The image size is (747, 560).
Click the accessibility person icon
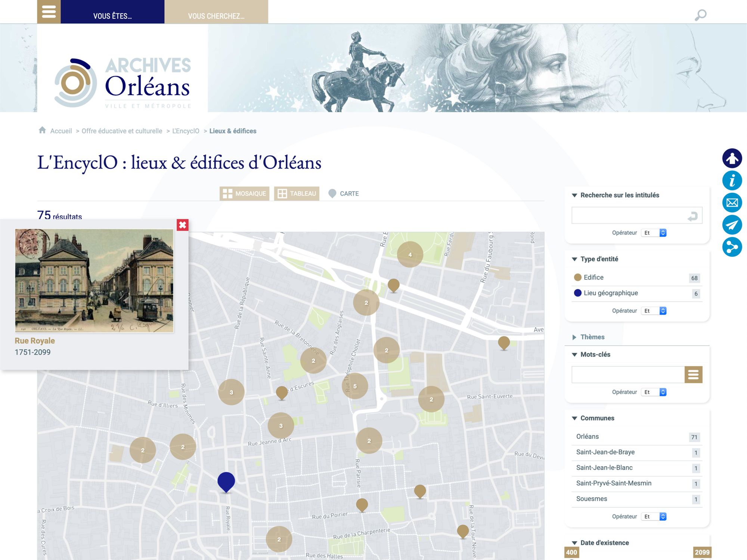click(x=732, y=158)
